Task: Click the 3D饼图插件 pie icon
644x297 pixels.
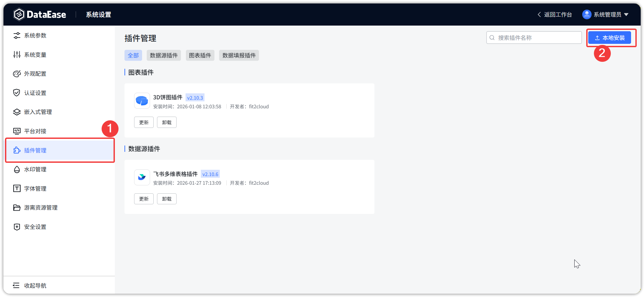Action: (x=142, y=101)
